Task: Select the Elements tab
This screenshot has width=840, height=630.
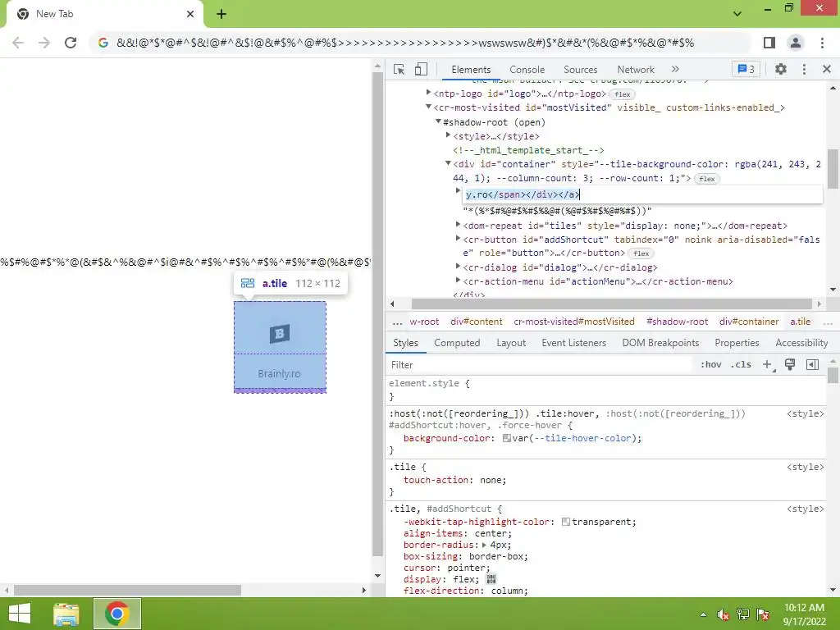Action: (471, 70)
